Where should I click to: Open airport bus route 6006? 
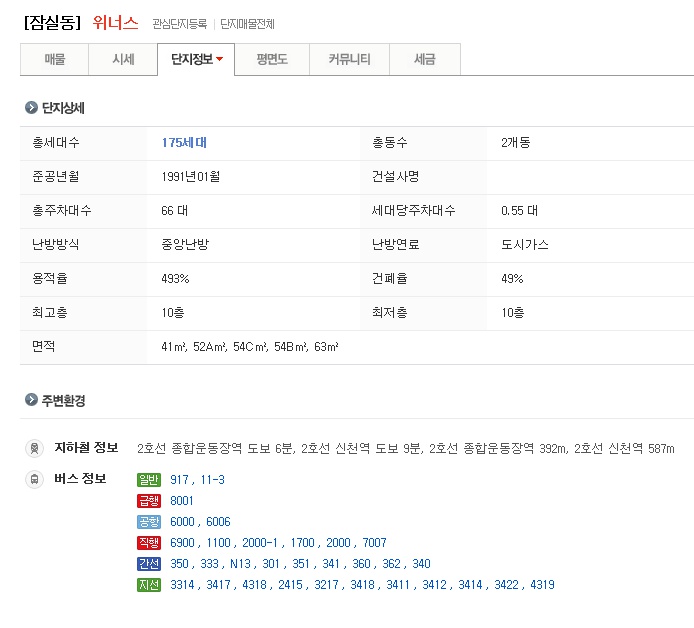(x=218, y=522)
